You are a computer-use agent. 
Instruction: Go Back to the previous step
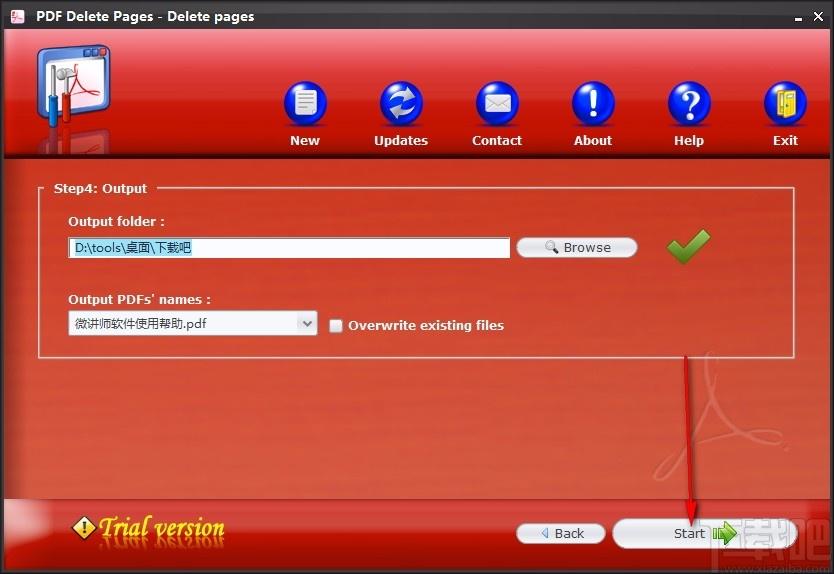tap(561, 533)
